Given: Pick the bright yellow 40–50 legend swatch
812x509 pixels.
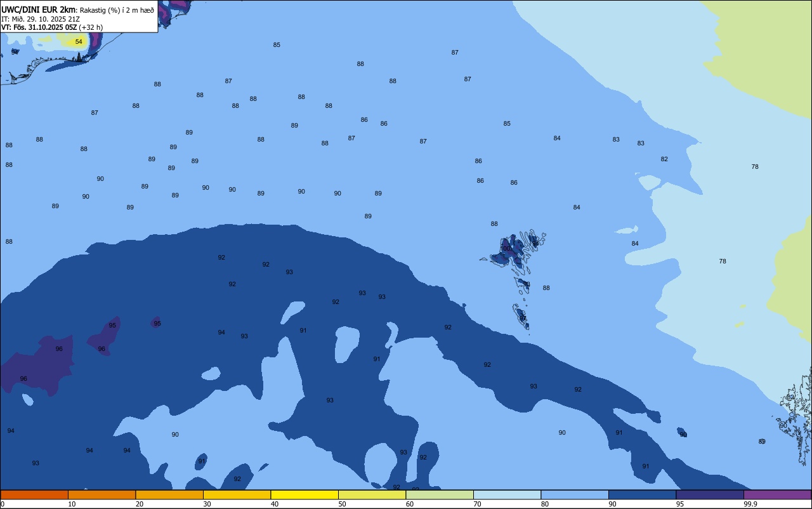Looking at the screenshot, I should 304,494.
